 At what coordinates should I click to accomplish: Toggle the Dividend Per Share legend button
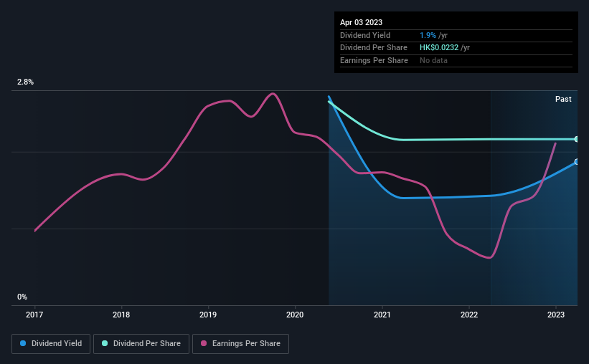tap(141, 344)
